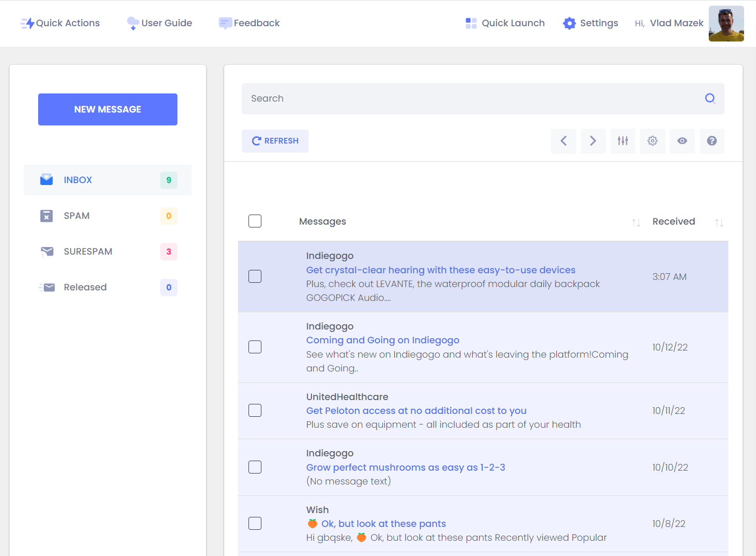Select the UnitedHealthcare message checkbox
756x556 pixels.
click(255, 411)
